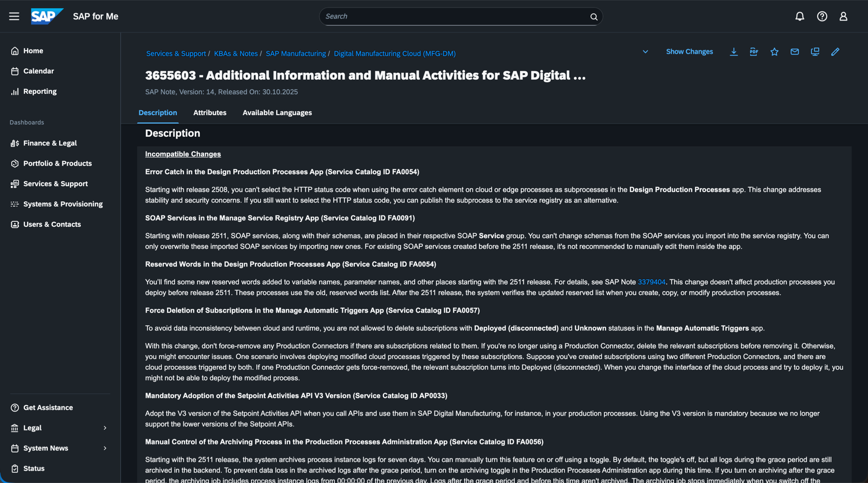868x483 pixels.
Task: Click the Description section heading
Action: [173, 134]
